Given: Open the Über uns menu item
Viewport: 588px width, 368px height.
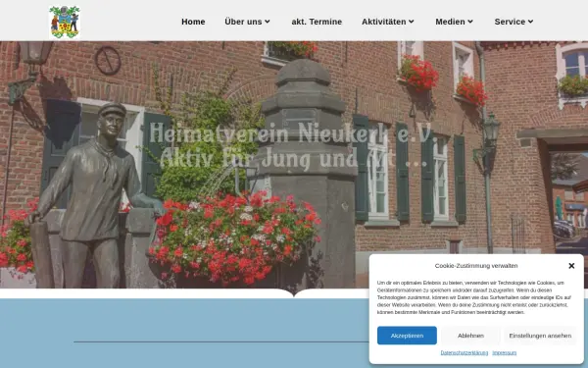Looking at the screenshot, I should pos(243,22).
